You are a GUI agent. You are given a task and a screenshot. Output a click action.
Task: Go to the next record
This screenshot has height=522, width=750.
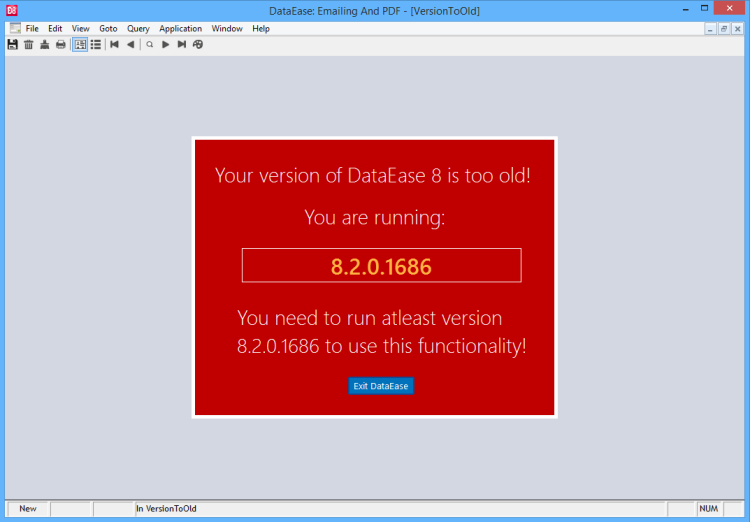pos(165,44)
